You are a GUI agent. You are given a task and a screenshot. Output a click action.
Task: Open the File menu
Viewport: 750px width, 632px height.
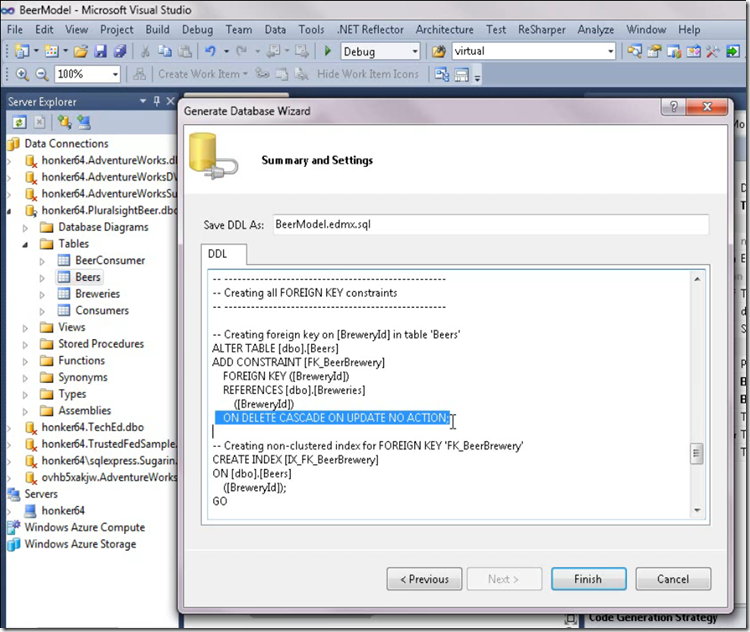[x=15, y=30]
